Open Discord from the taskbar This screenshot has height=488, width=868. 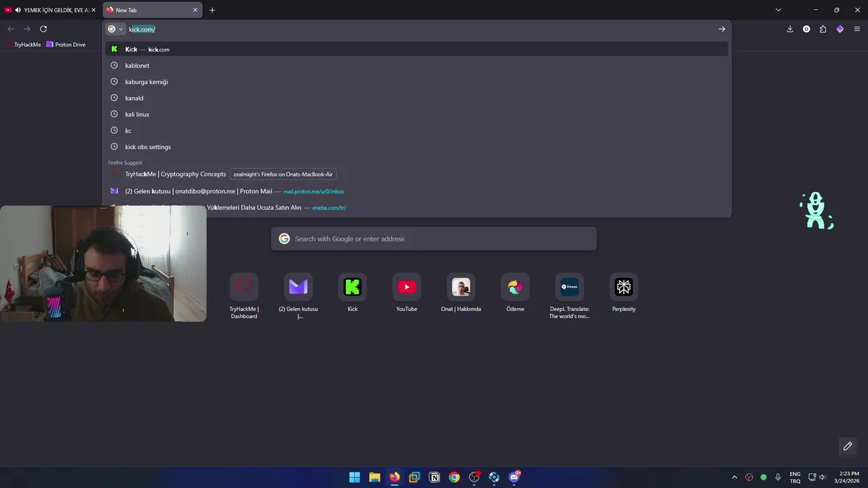tap(514, 477)
